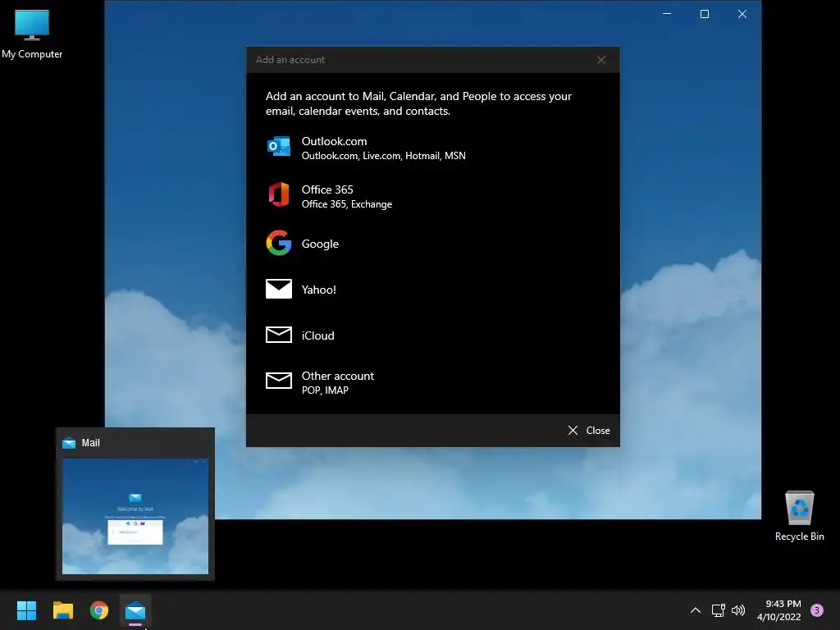Image resolution: width=840 pixels, height=630 pixels.
Task: Click the Close button in dialog footer
Action: tap(589, 431)
